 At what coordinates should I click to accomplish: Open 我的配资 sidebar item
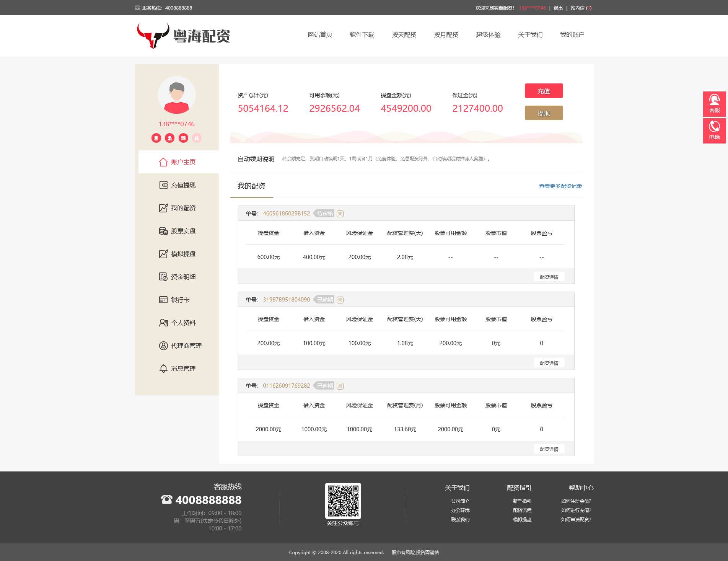[x=179, y=208]
